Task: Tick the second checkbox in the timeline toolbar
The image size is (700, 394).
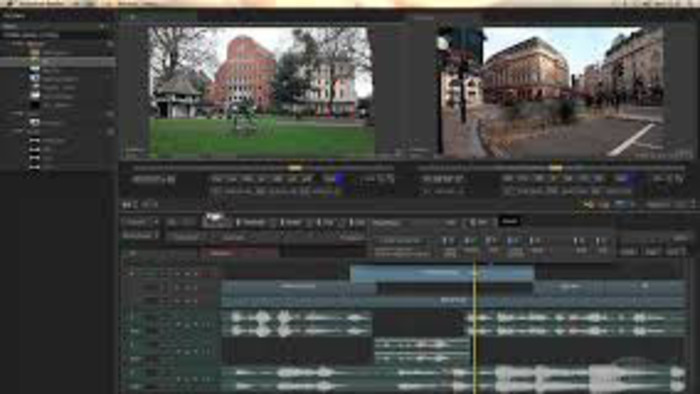Action: pos(283,222)
